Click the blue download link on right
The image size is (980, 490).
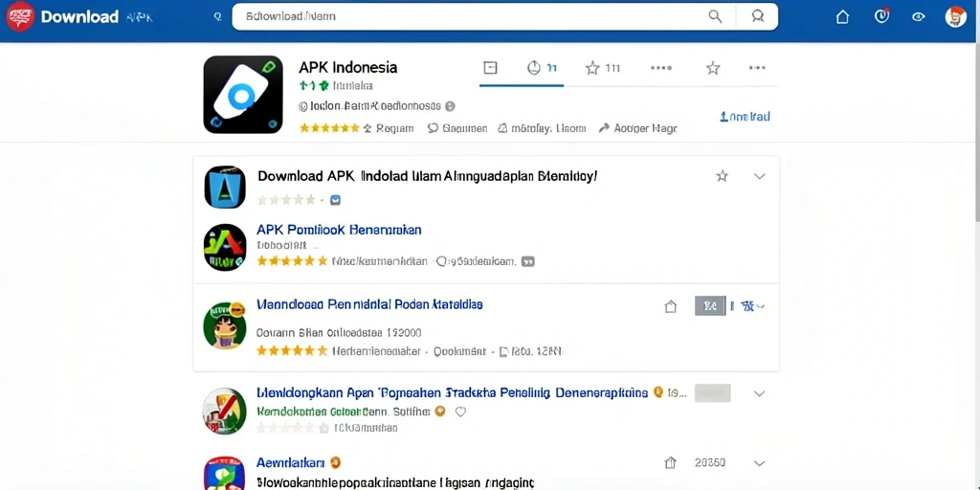pos(745,116)
